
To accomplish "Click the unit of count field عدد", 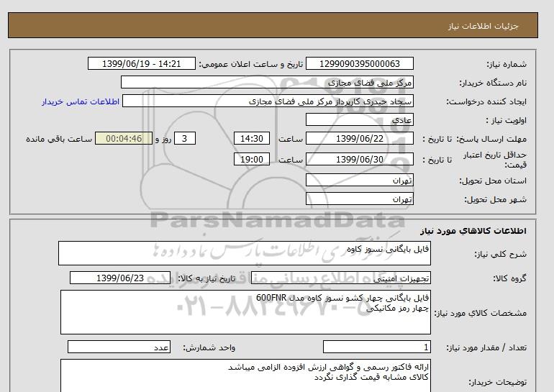I will point(119,347).
